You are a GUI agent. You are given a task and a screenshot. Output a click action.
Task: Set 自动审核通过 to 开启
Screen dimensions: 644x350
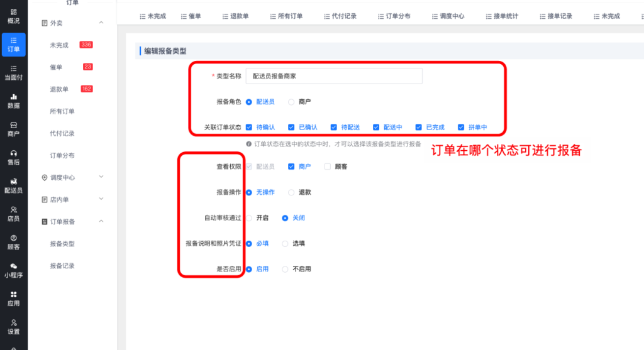(x=250, y=218)
